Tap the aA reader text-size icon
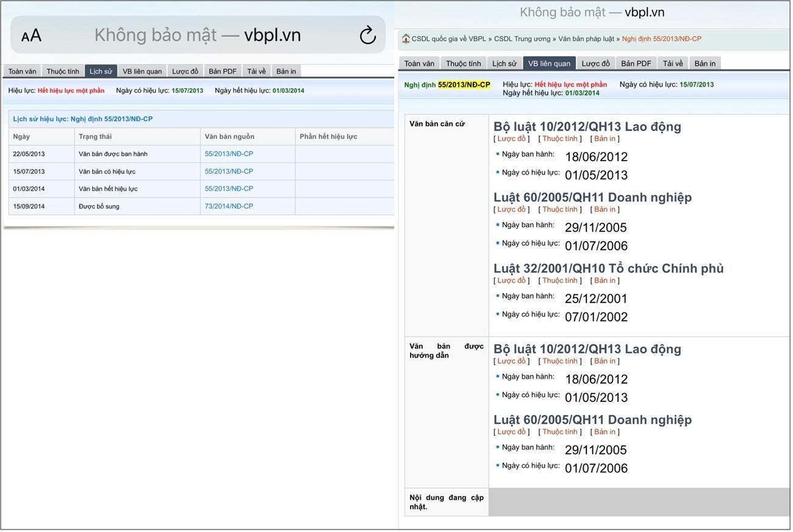 [31, 35]
